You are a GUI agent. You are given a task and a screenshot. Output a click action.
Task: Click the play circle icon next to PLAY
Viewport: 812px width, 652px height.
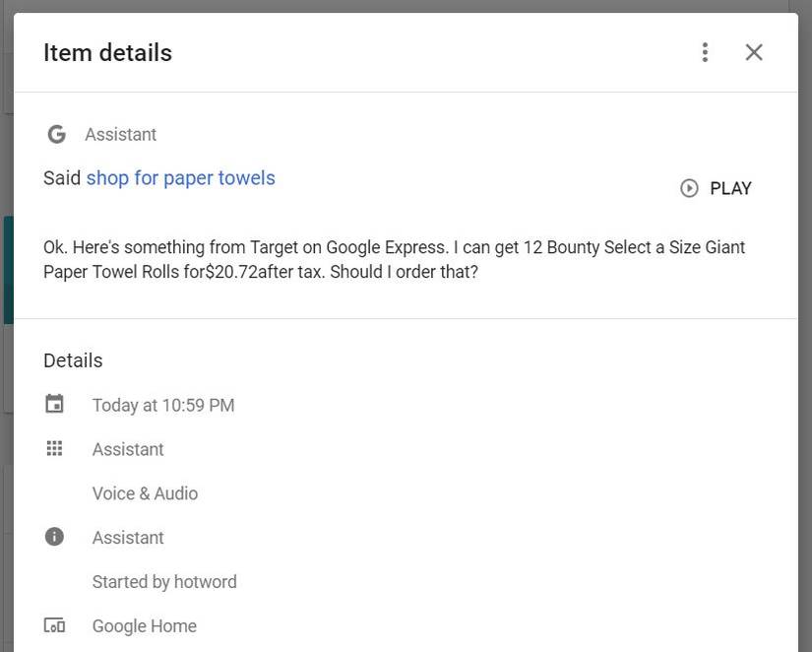click(x=688, y=188)
